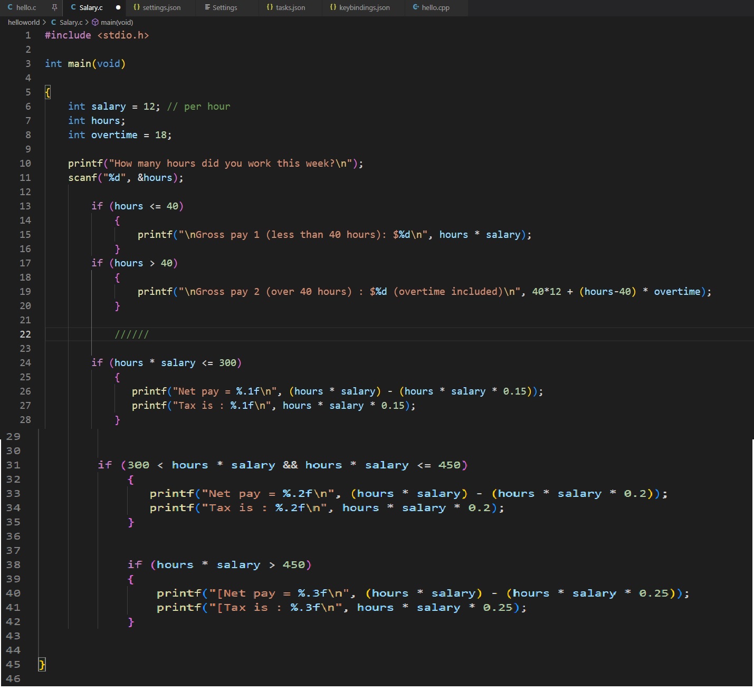This screenshot has width=754, height=700.
Task: Click the Salary.c breadcrumb item
Action: (x=71, y=22)
